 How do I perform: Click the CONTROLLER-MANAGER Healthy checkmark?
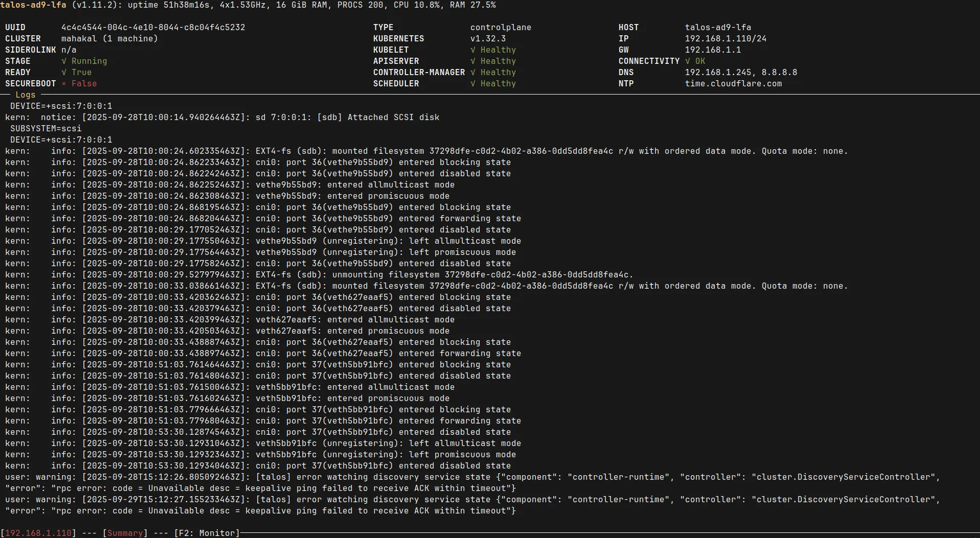(x=473, y=73)
